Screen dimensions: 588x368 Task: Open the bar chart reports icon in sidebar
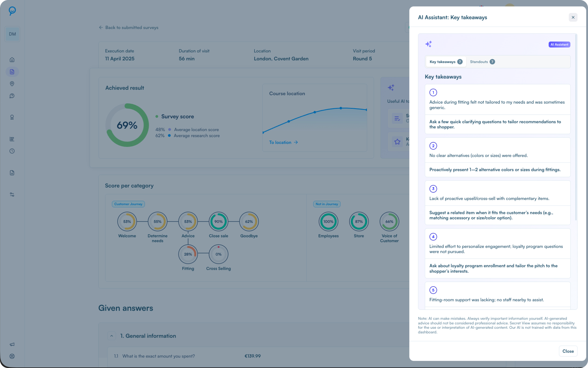[12, 139]
